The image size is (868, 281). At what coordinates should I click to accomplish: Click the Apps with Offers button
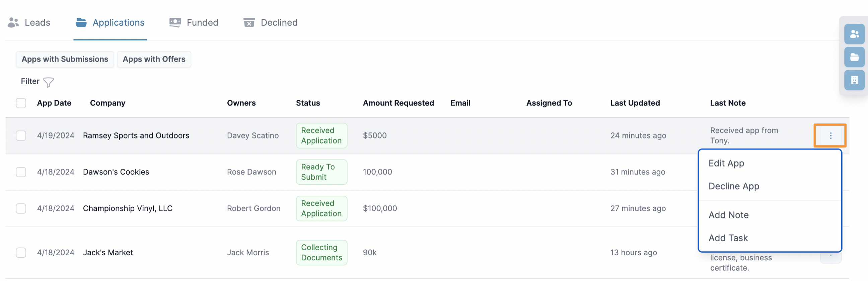[x=154, y=59]
